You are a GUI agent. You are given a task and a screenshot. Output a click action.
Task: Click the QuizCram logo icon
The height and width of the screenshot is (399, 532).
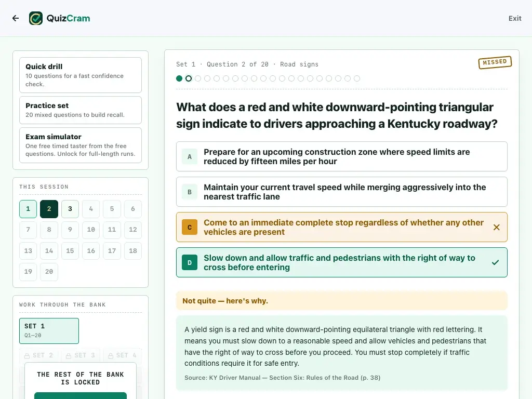(36, 18)
